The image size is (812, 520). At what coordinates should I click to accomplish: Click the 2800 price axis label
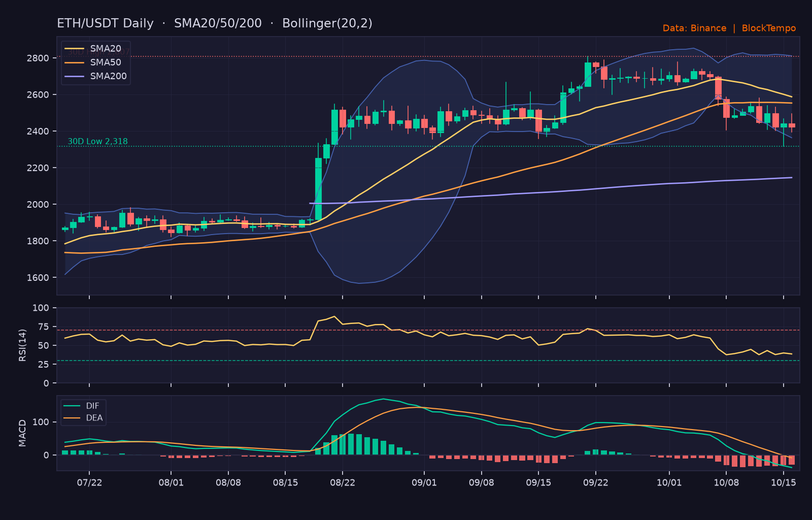[38, 58]
